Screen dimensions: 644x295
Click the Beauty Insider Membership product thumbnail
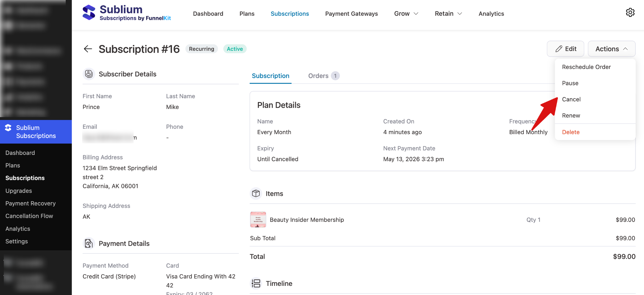tap(258, 219)
